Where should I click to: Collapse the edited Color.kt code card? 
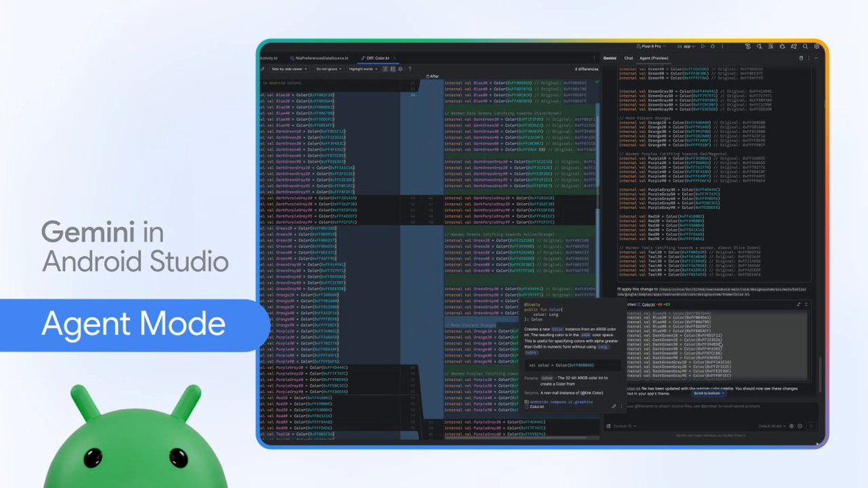[806, 304]
